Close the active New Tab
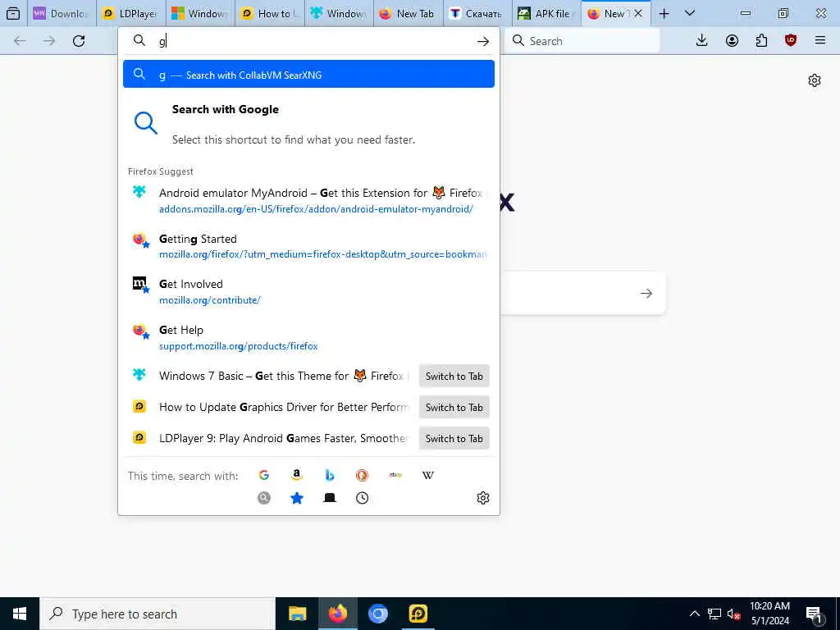Image resolution: width=840 pixels, height=630 pixels. click(x=638, y=13)
